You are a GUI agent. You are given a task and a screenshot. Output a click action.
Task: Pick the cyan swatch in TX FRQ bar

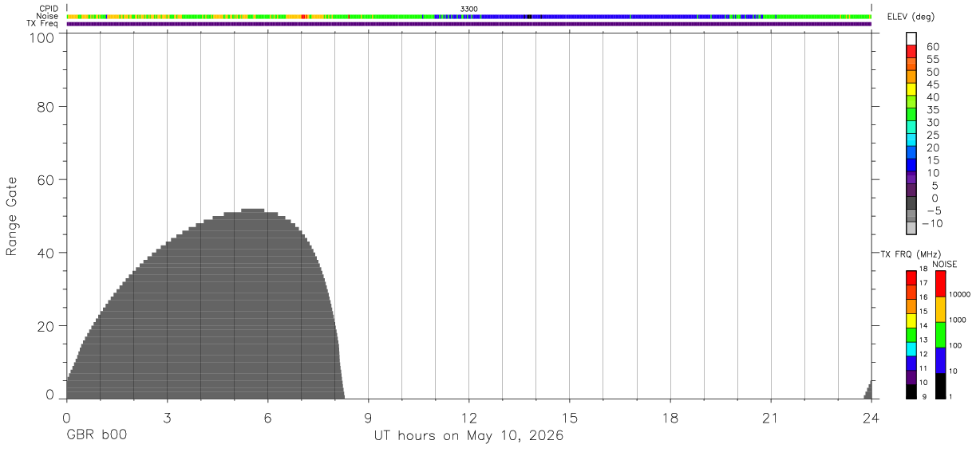click(911, 349)
